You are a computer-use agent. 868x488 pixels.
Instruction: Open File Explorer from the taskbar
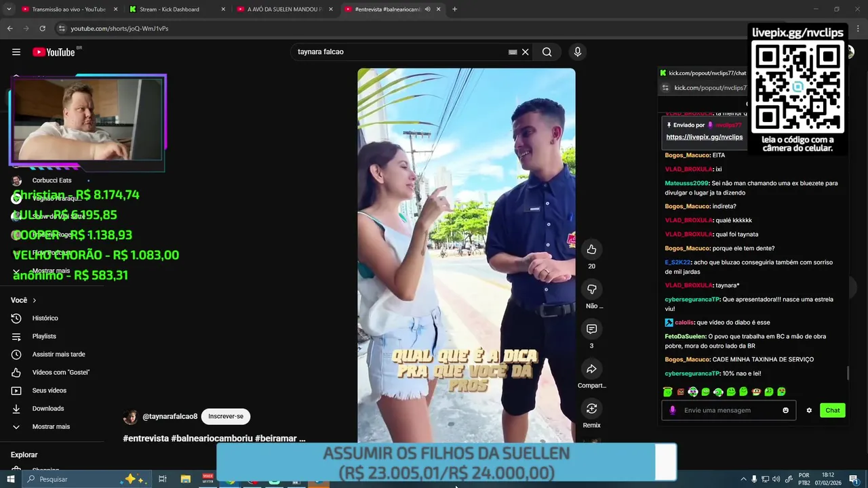185,479
